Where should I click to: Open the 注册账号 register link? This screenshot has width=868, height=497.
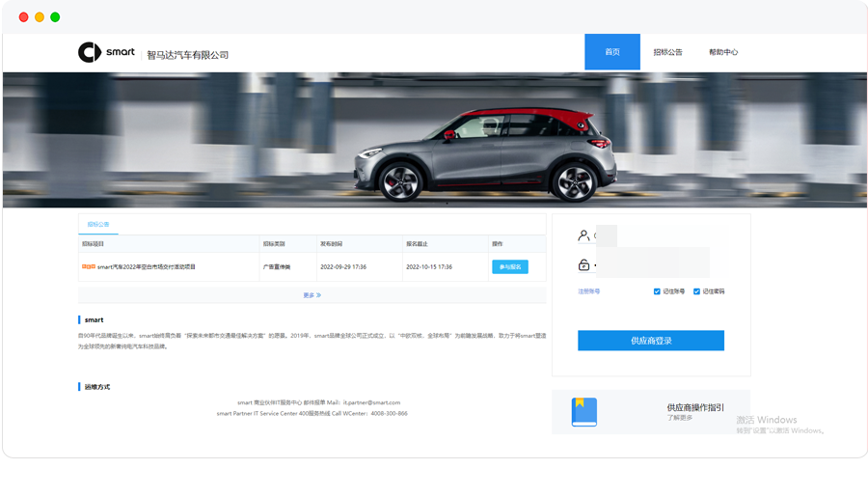tap(589, 291)
